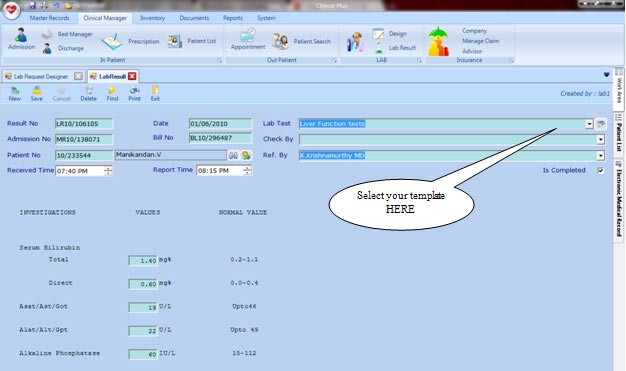
Task: Expand the Check By dropdown
Action: pyautogui.click(x=600, y=139)
